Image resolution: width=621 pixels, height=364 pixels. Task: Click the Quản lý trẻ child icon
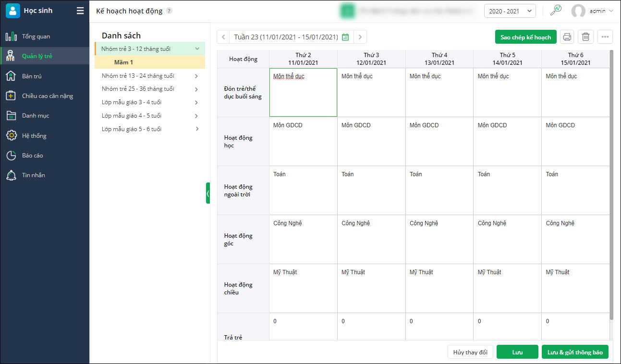(11, 56)
